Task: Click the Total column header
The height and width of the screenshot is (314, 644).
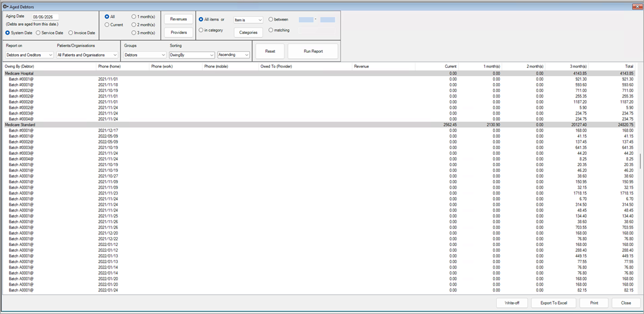Action: point(612,66)
